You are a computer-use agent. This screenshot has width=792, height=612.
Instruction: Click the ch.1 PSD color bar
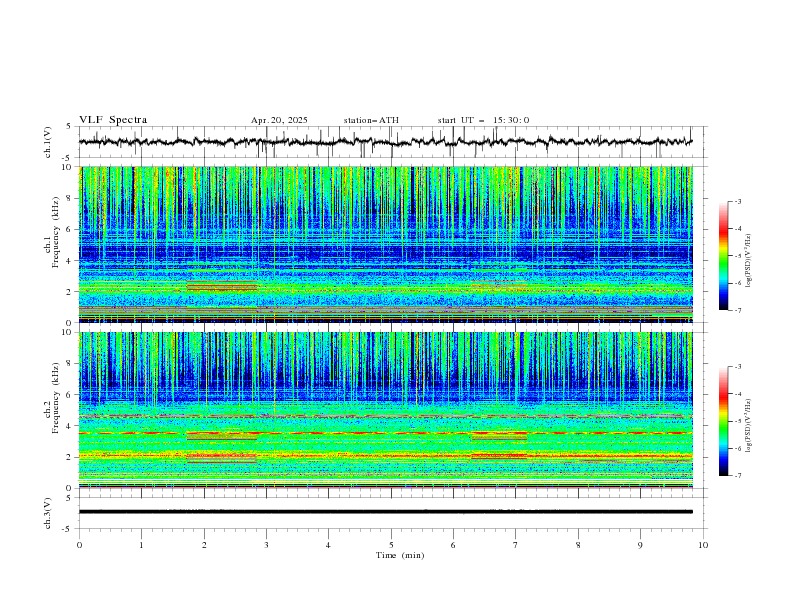723,255
